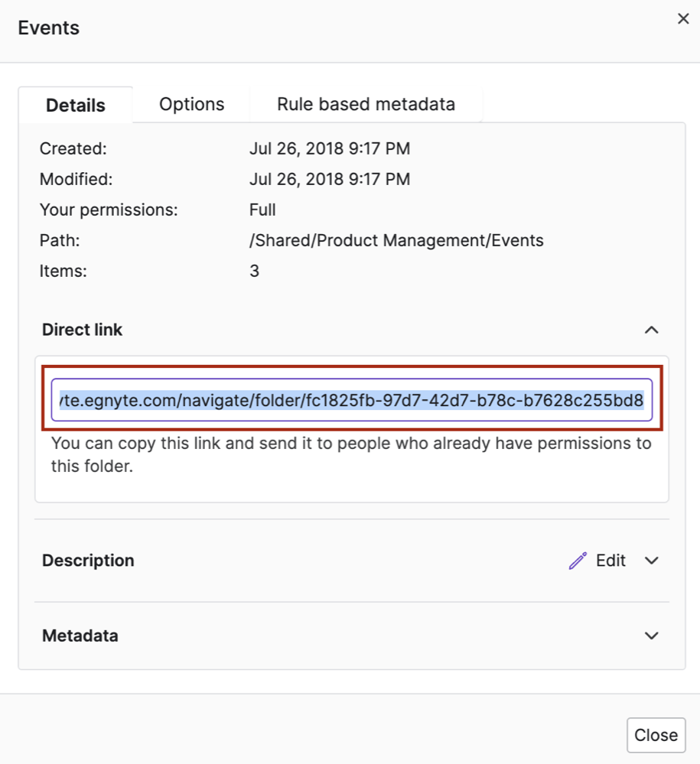Click the Edit description text link
The image size is (700, 764).
610,561
